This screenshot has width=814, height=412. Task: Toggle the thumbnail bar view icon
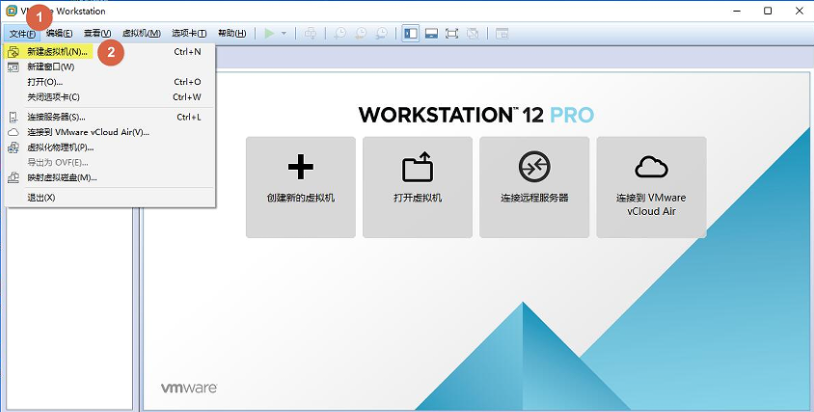coord(431,34)
